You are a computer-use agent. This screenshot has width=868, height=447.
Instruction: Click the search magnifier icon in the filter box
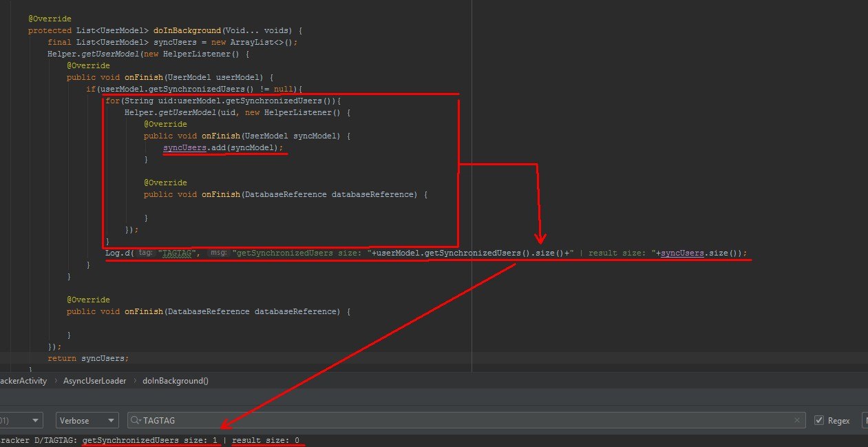point(136,420)
